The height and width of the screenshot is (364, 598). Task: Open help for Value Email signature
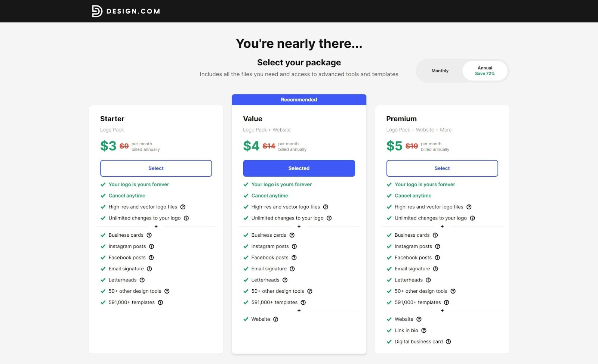coord(292,269)
